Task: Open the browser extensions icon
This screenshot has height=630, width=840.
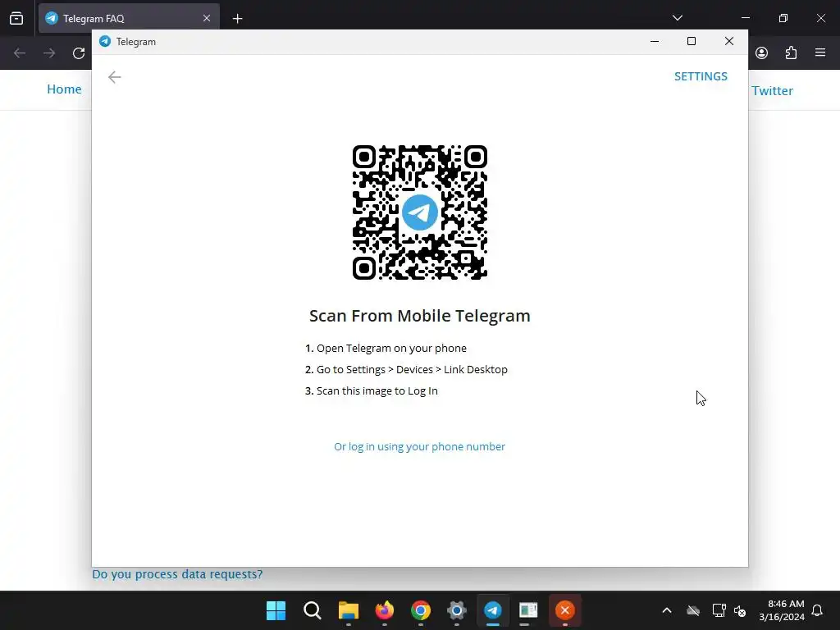Action: tap(792, 52)
